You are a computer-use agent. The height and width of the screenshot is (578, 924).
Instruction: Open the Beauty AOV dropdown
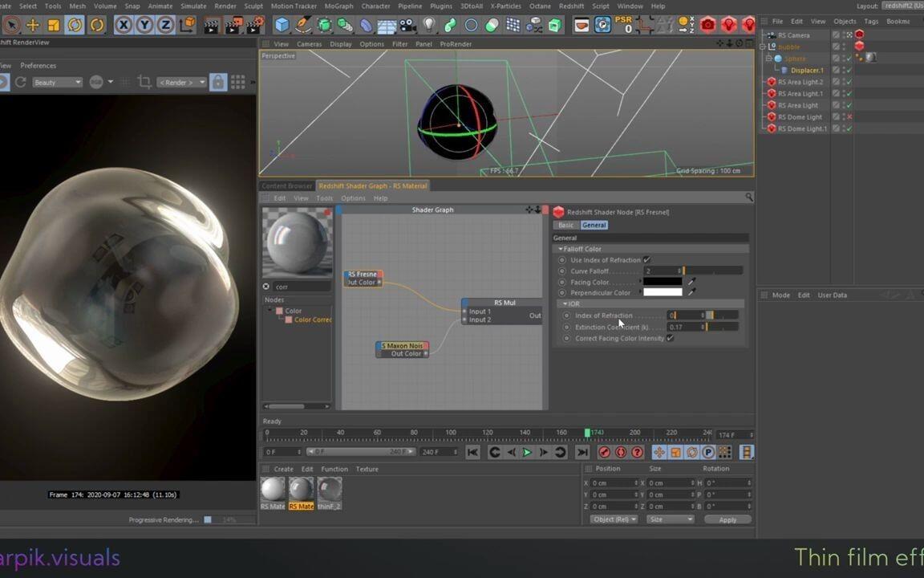point(57,82)
